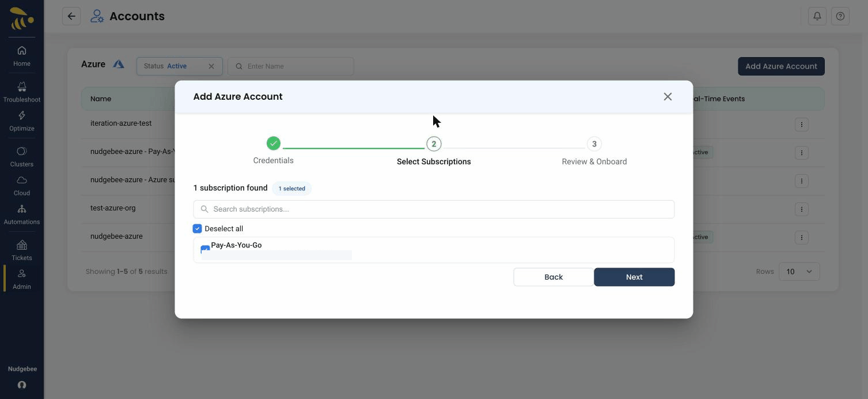Image resolution: width=868 pixels, height=399 pixels.
Task: Clear the Status Active filter
Action: point(211,66)
